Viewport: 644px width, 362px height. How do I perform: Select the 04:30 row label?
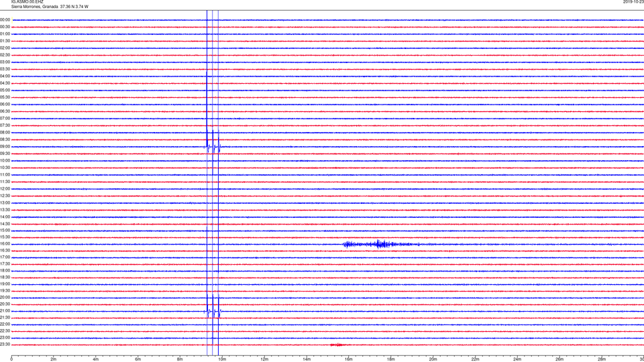[5, 83]
